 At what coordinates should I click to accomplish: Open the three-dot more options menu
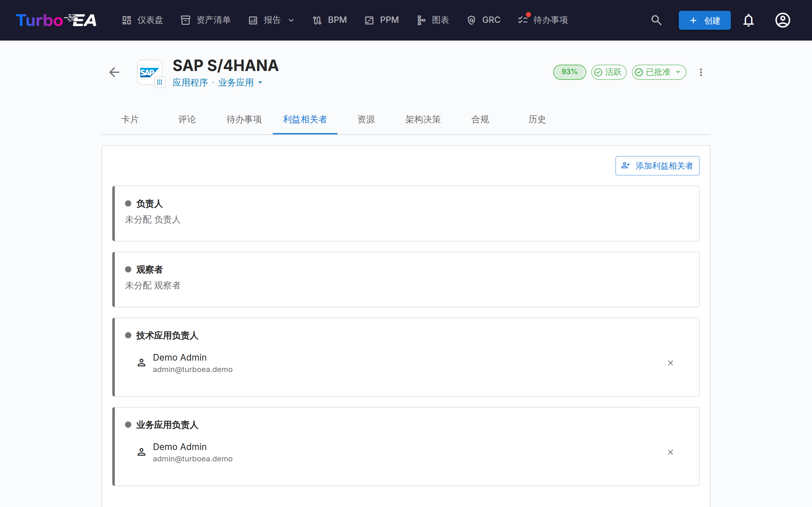(x=701, y=72)
